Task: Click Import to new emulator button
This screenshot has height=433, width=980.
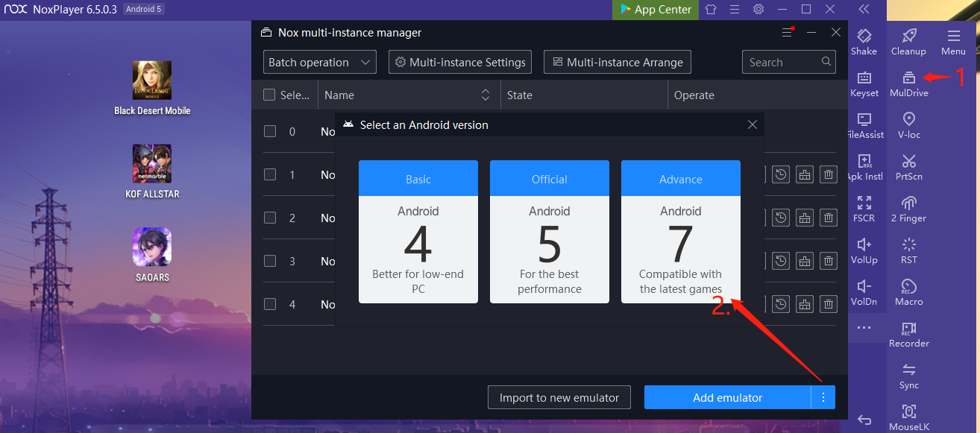Action: point(559,397)
